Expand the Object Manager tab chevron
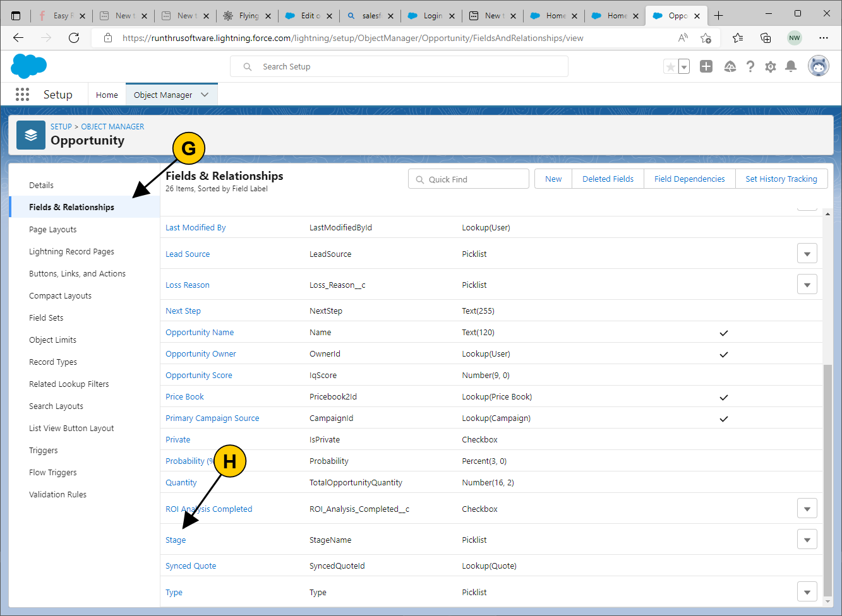Image resolution: width=842 pixels, height=616 pixels. pos(205,95)
